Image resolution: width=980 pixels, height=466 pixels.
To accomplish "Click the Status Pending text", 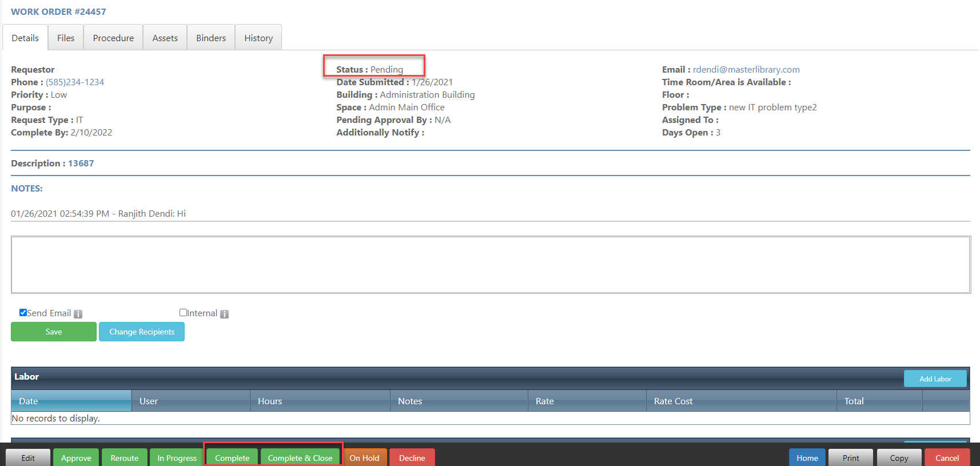I will [x=369, y=70].
